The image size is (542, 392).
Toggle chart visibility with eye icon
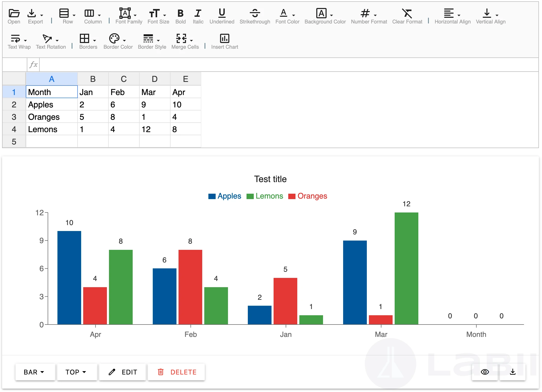coord(485,372)
